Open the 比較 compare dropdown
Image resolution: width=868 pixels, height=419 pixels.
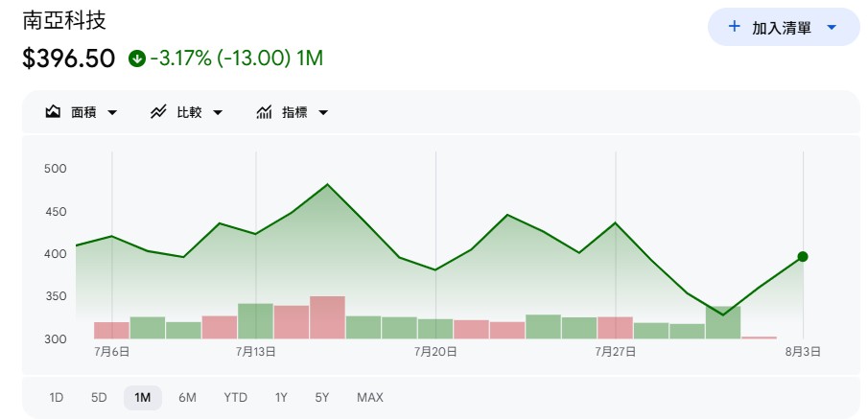187,112
